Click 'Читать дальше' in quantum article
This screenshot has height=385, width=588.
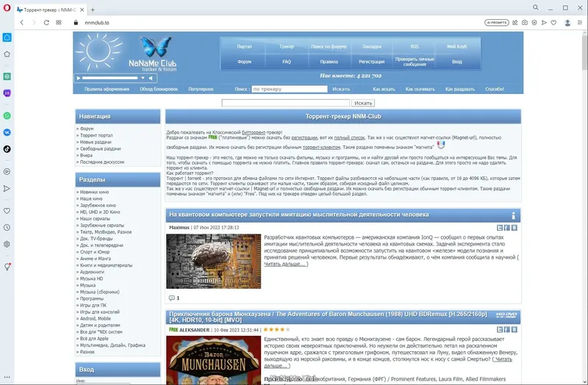[x=286, y=264]
